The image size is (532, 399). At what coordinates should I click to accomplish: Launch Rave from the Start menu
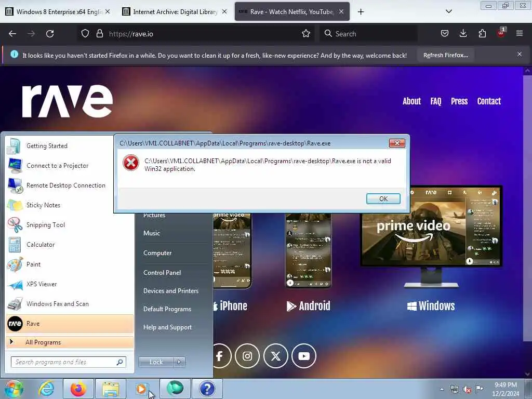pyautogui.click(x=70, y=323)
